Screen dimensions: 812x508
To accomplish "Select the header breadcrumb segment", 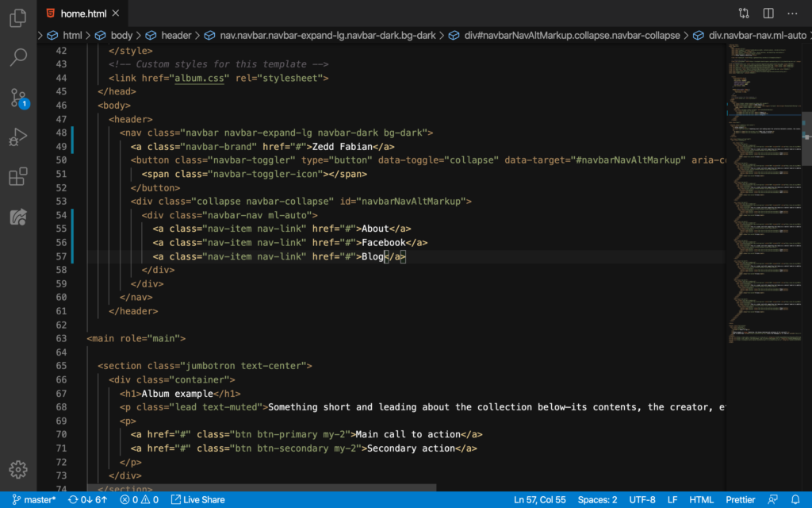I will [x=176, y=35].
